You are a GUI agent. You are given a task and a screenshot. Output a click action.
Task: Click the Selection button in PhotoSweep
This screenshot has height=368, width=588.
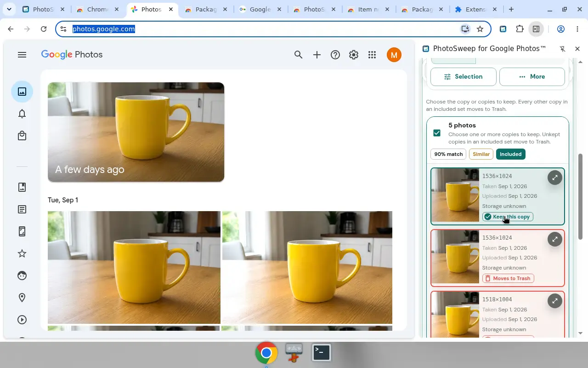[464, 77]
